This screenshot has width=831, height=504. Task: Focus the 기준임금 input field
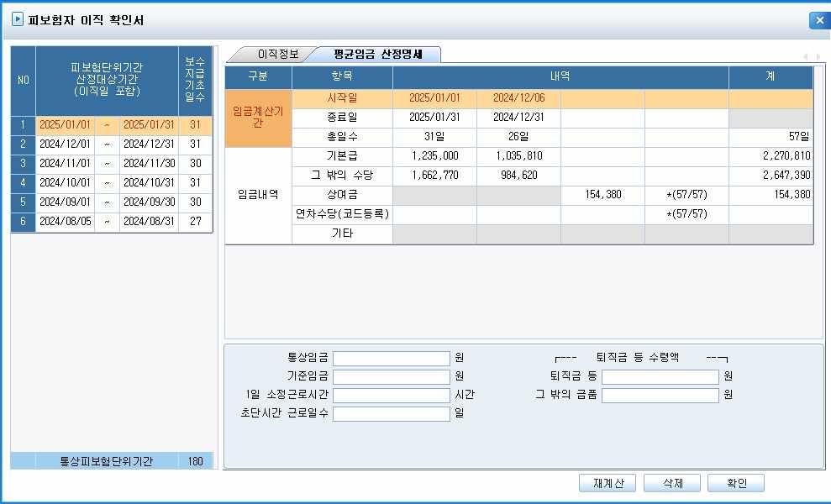(x=392, y=376)
